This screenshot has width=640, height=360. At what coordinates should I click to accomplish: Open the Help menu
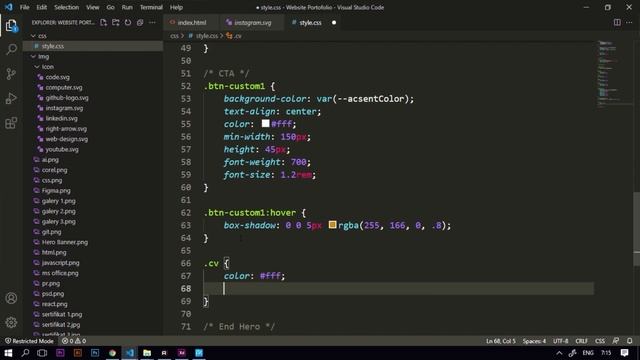coord(176,7)
